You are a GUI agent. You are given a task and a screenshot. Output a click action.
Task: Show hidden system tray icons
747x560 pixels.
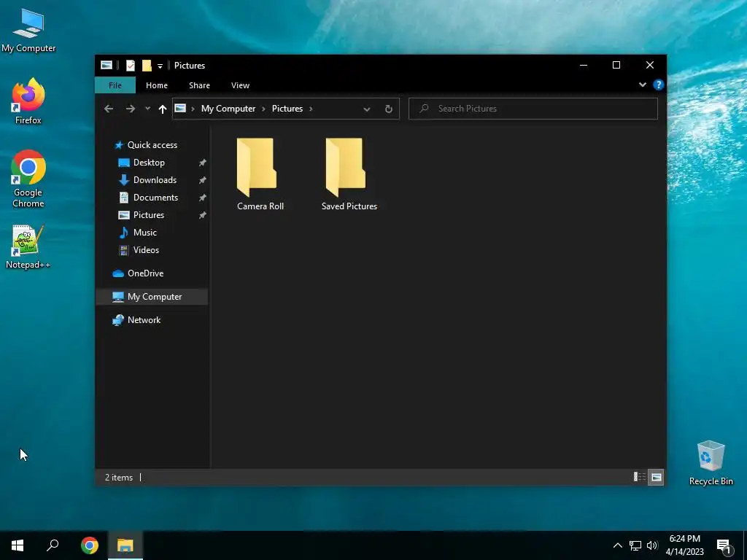coord(617,545)
